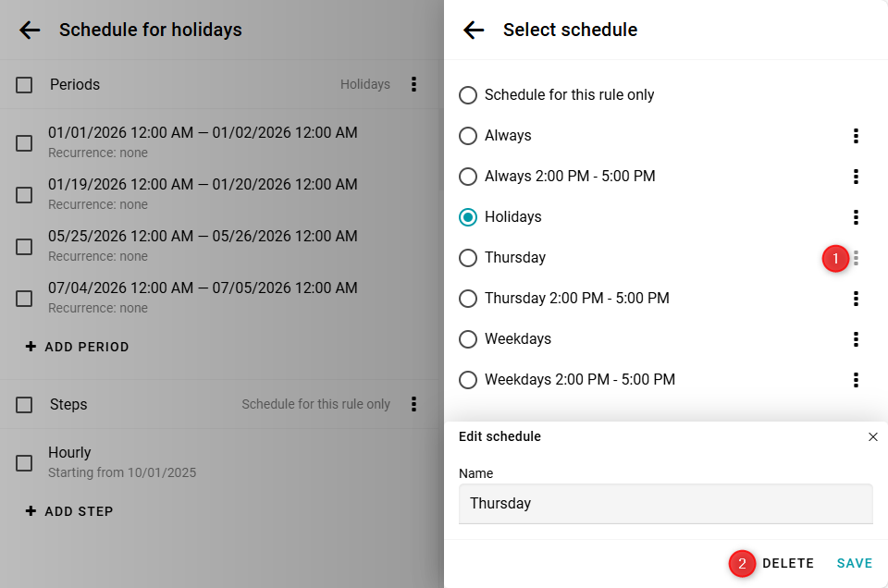The image size is (888, 588).
Task: Open more options for Weekdays schedule
Action: click(x=856, y=339)
